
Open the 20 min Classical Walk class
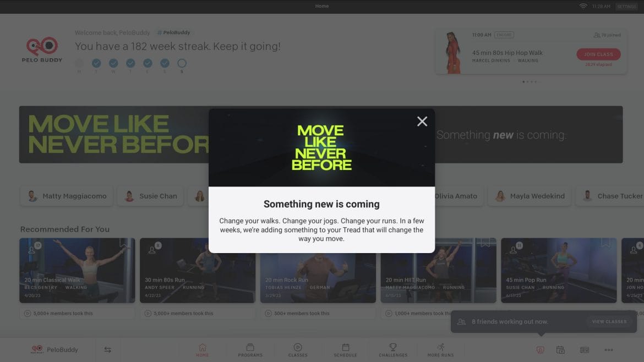coord(77,271)
